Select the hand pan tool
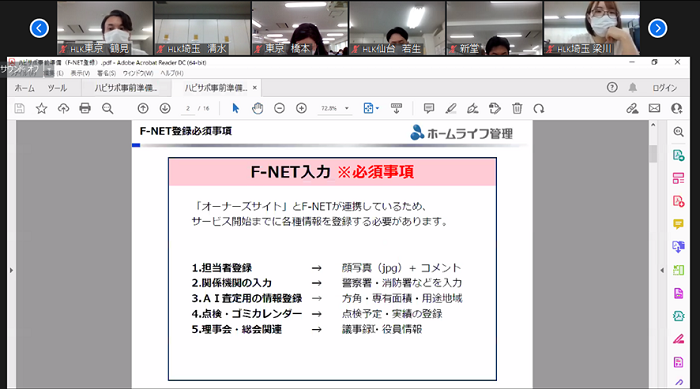This screenshot has width=700, height=389. coord(258,108)
